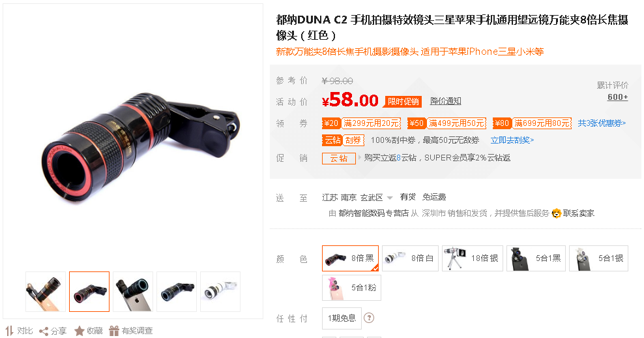
Task: View the white lens thumbnail image
Action: [x=220, y=292]
